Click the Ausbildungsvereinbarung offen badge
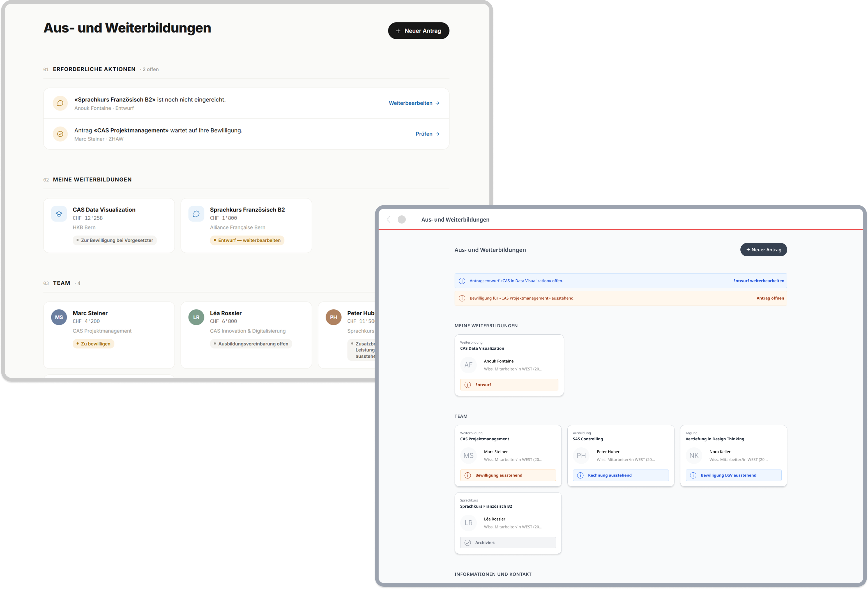 [x=251, y=344]
